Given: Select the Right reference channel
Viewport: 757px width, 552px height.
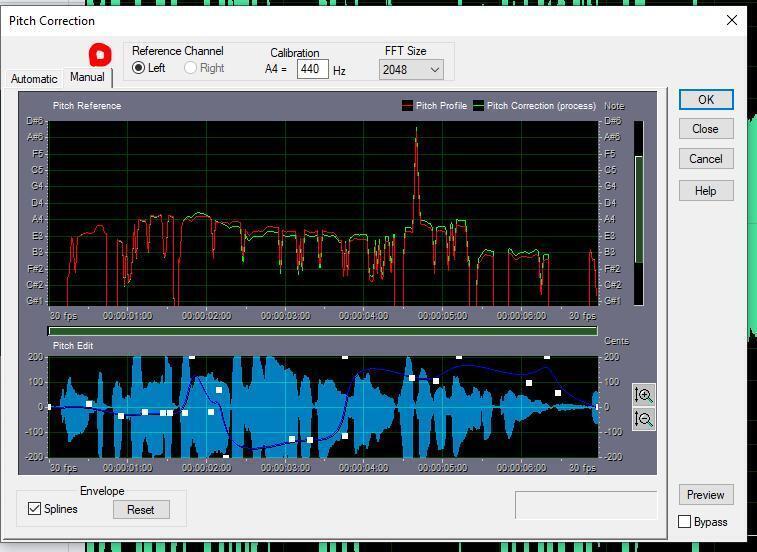Looking at the screenshot, I should pos(190,68).
